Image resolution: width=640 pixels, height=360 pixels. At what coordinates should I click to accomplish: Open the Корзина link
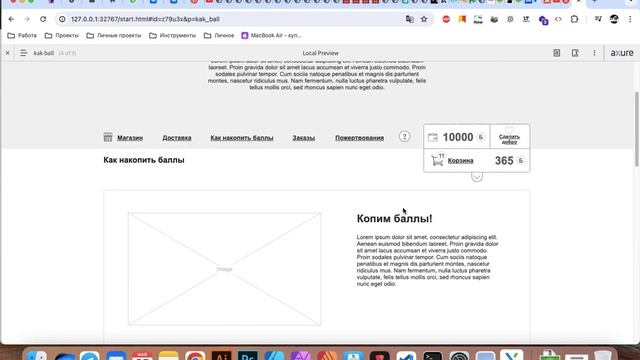pos(460,160)
